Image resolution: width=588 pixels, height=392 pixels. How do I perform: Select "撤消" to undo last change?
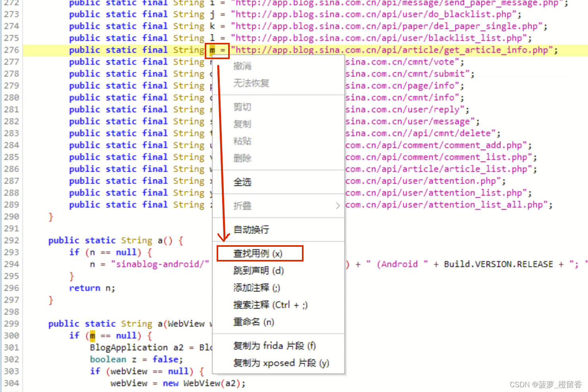[x=242, y=66]
